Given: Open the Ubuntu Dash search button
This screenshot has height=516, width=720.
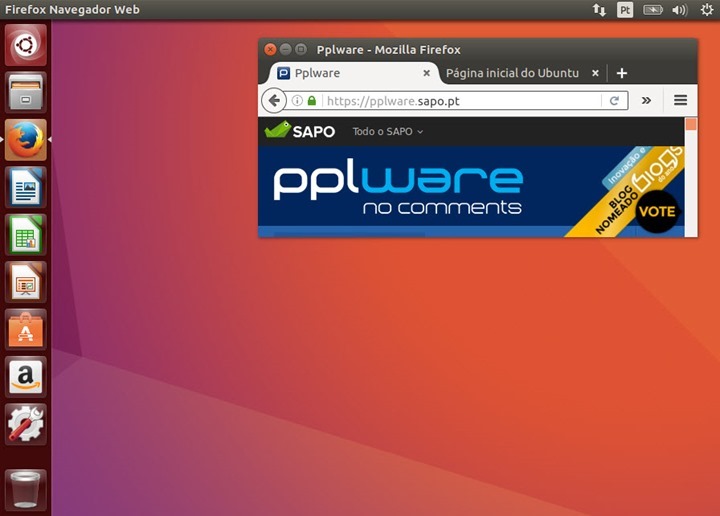Looking at the screenshot, I should [26, 45].
